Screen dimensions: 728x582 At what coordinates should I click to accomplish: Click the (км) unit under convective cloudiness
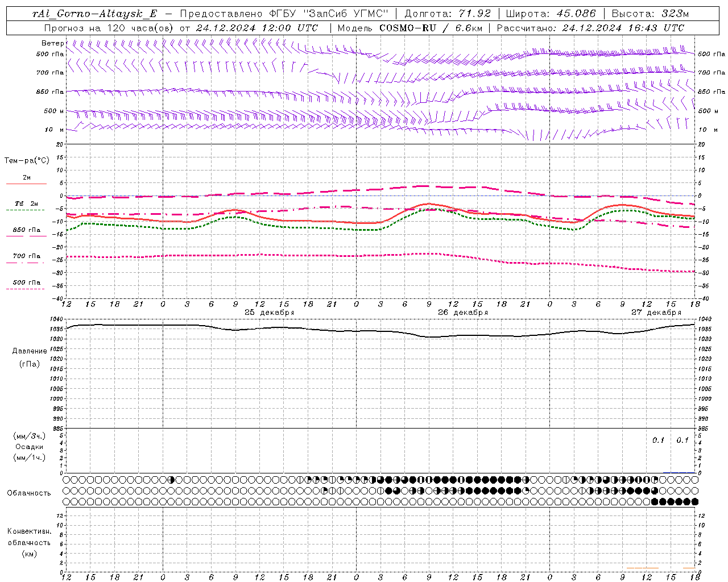pyautogui.click(x=29, y=554)
